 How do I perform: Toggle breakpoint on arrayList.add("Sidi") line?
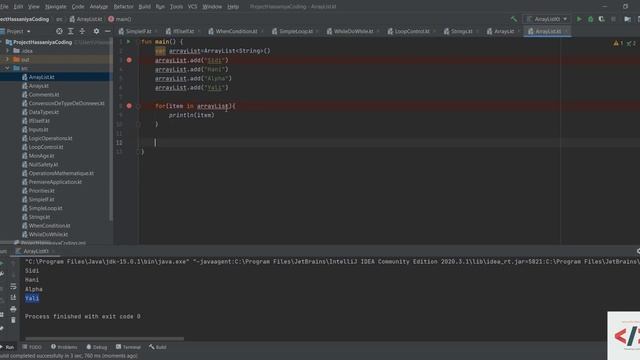(x=129, y=60)
